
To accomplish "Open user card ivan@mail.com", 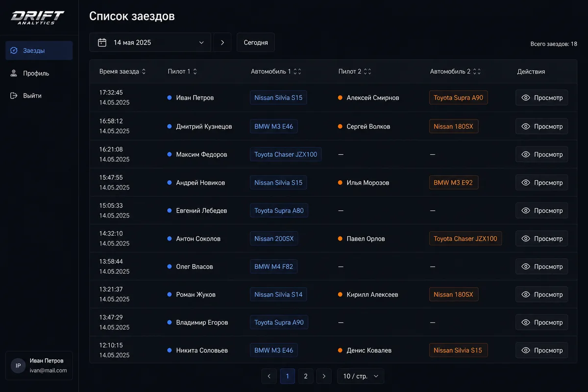I will pyautogui.click(x=39, y=366).
